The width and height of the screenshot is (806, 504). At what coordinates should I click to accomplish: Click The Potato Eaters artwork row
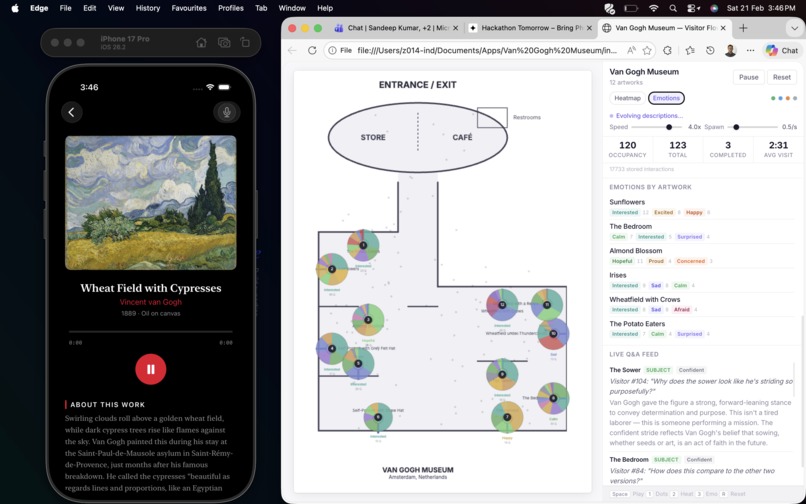(x=702, y=329)
